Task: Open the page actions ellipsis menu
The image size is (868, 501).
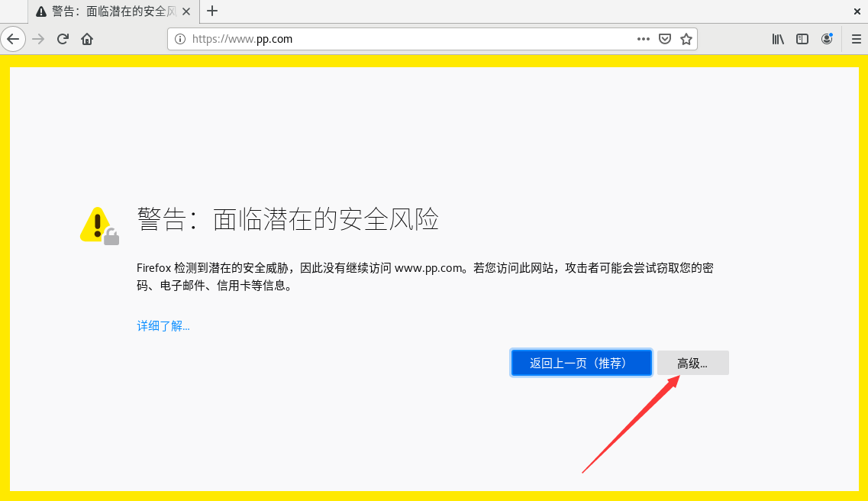Action: pos(644,38)
